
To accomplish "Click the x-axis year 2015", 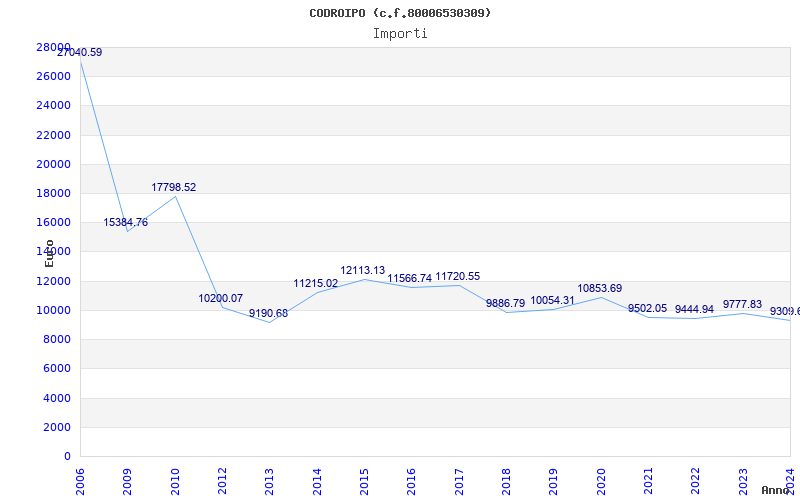I will click(x=364, y=482).
